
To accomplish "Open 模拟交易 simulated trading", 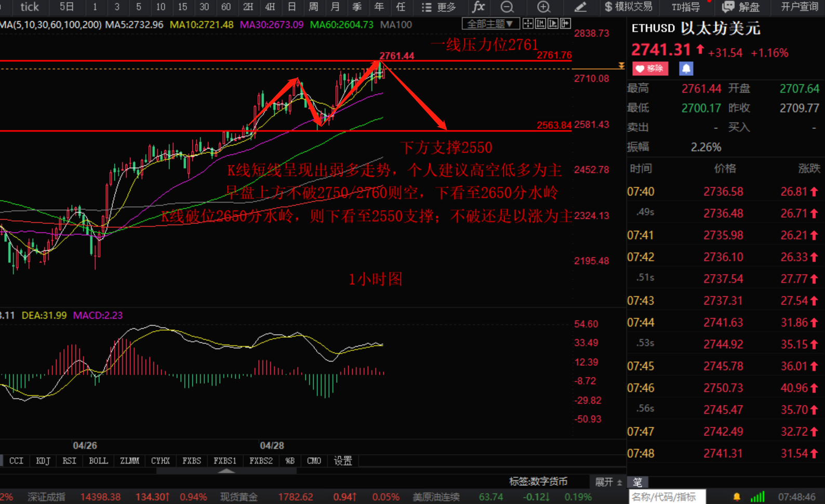I will click(x=628, y=7).
